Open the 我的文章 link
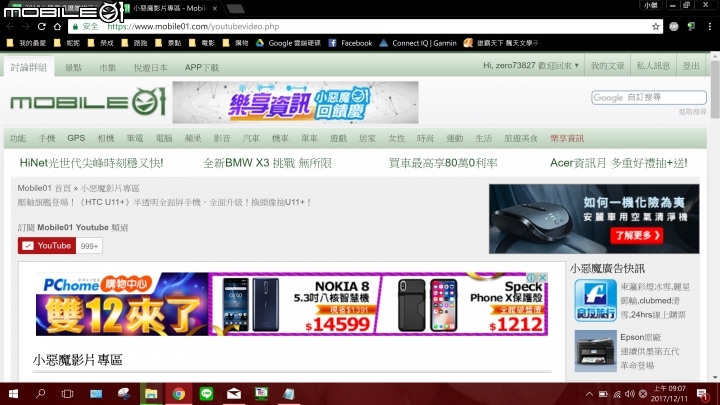The image size is (720, 405). (x=607, y=66)
